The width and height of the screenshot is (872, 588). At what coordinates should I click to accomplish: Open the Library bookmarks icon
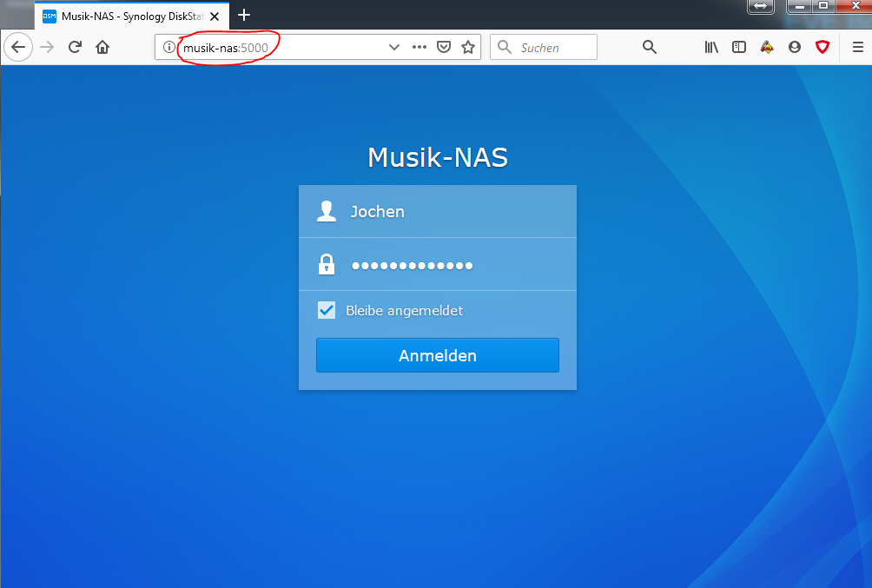pos(711,47)
